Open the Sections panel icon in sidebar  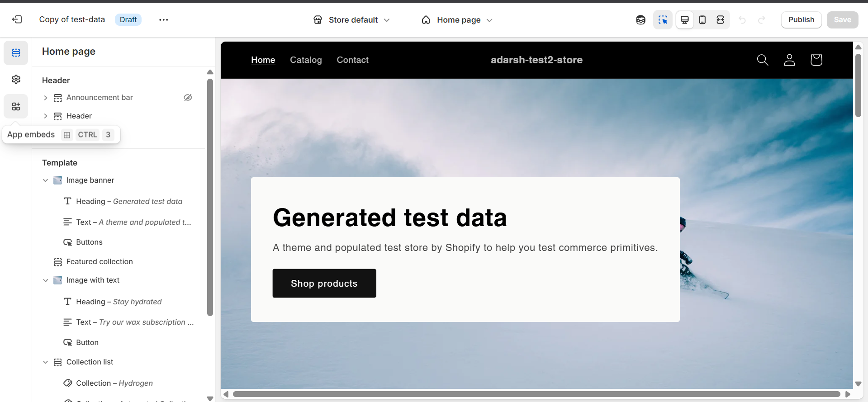16,53
